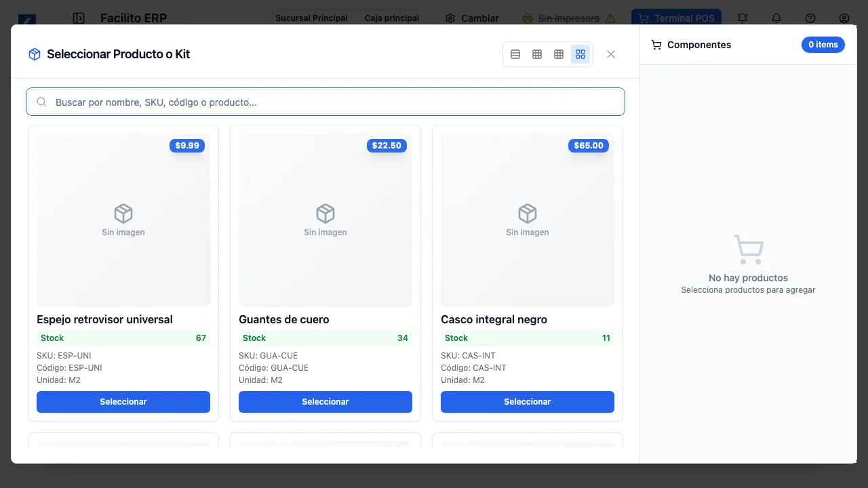This screenshot has height=488, width=868.
Task: Click the Sin imagen thumbnail for Guantes de cuero
Action: (325, 220)
